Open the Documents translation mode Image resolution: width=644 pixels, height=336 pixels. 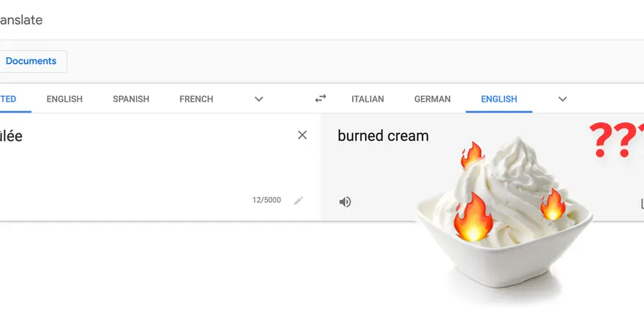[31, 62]
